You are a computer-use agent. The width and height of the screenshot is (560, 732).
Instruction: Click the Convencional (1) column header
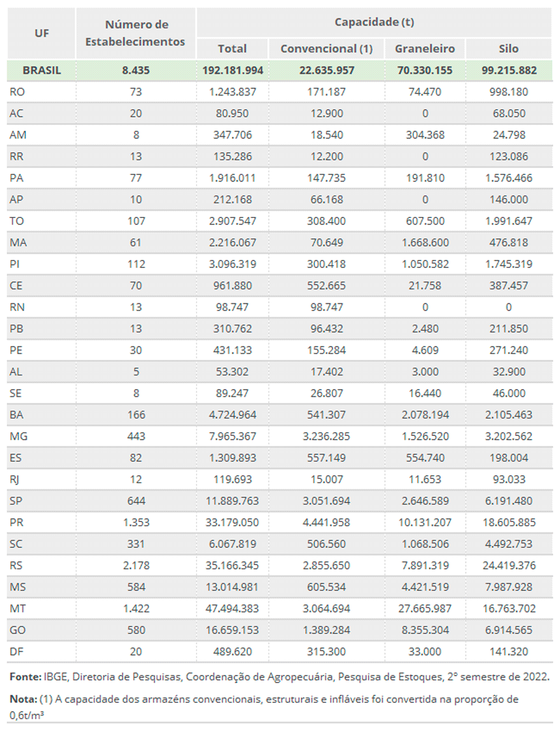(x=326, y=49)
